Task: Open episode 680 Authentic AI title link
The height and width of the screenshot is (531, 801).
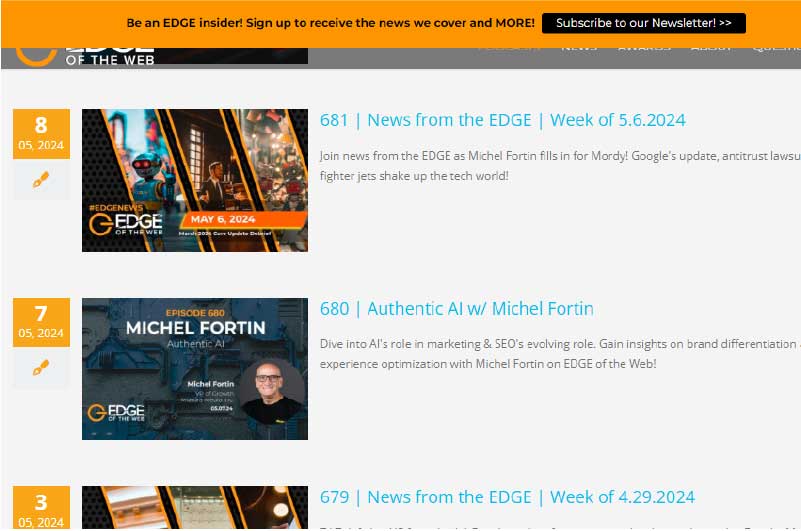Action: 457,309
